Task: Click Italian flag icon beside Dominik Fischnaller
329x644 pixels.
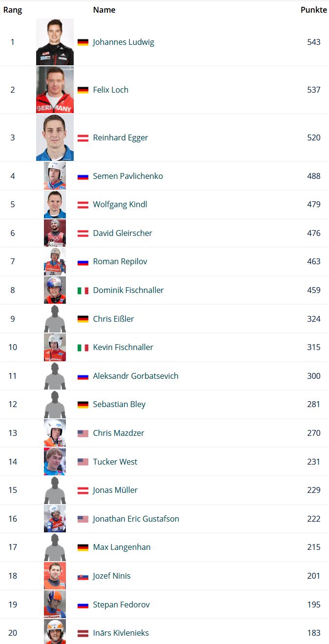Action: pyautogui.click(x=83, y=291)
